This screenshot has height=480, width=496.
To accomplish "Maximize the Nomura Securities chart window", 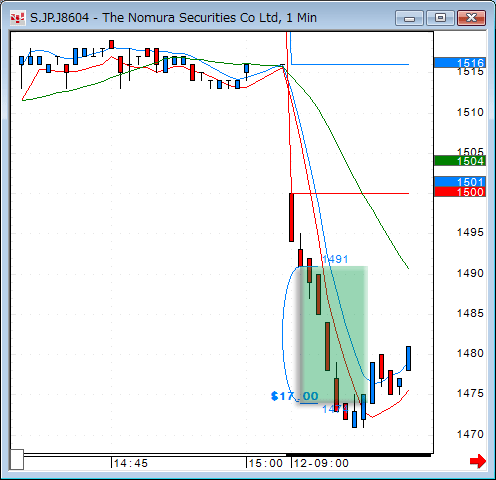I will [440, 18].
